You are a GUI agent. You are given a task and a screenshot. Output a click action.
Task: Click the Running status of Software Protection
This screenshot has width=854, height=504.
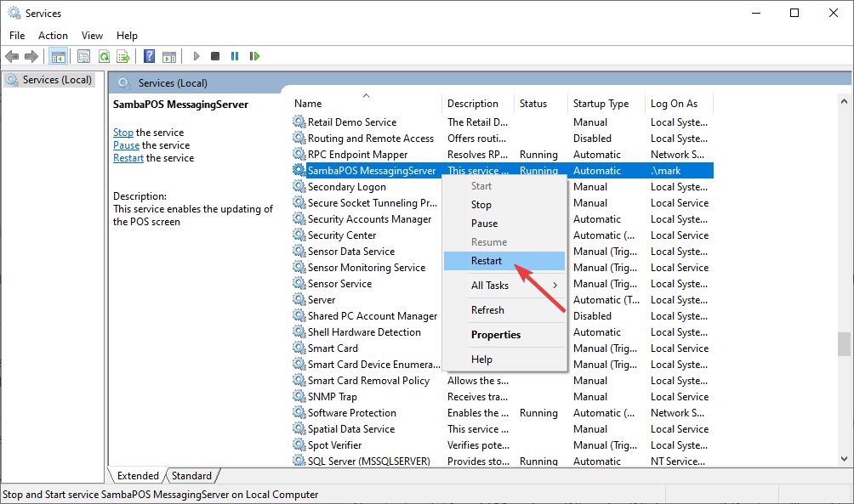[x=538, y=412]
